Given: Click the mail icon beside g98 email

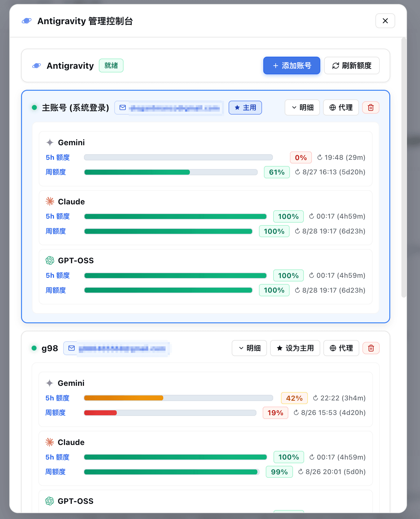Looking at the screenshot, I should 72,348.
